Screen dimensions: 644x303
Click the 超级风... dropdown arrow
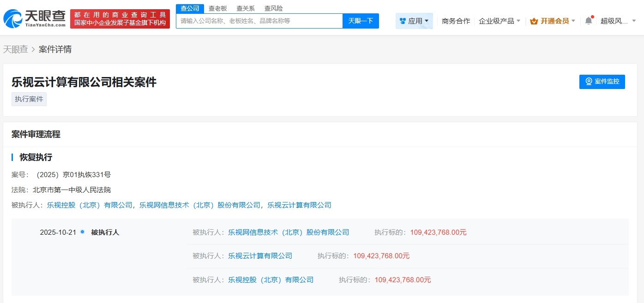(x=634, y=21)
